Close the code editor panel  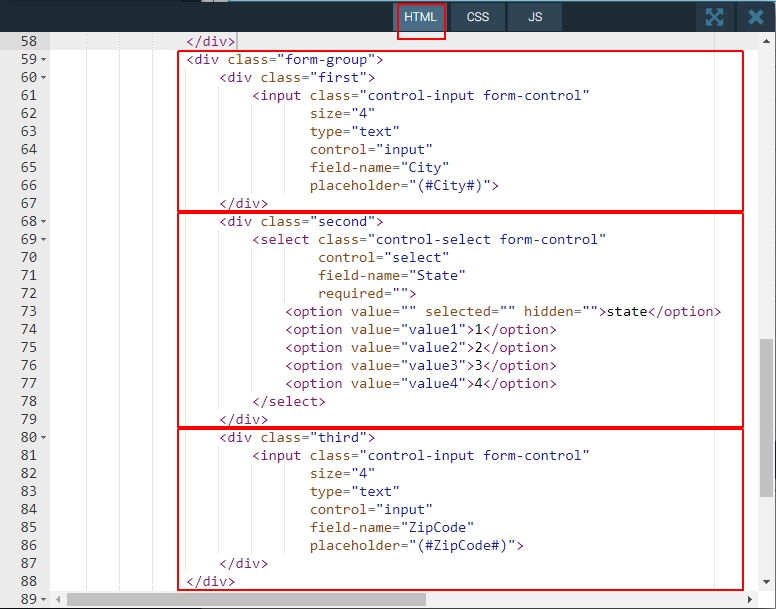(756, 17)
